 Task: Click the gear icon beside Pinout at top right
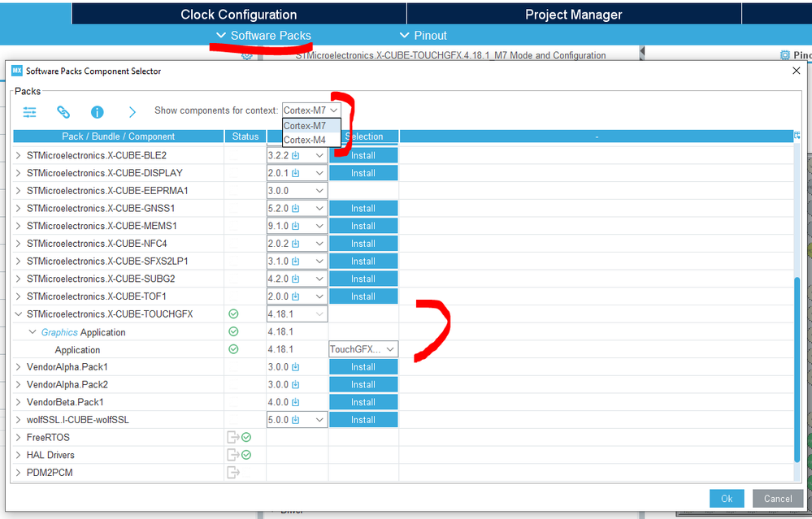785,55
